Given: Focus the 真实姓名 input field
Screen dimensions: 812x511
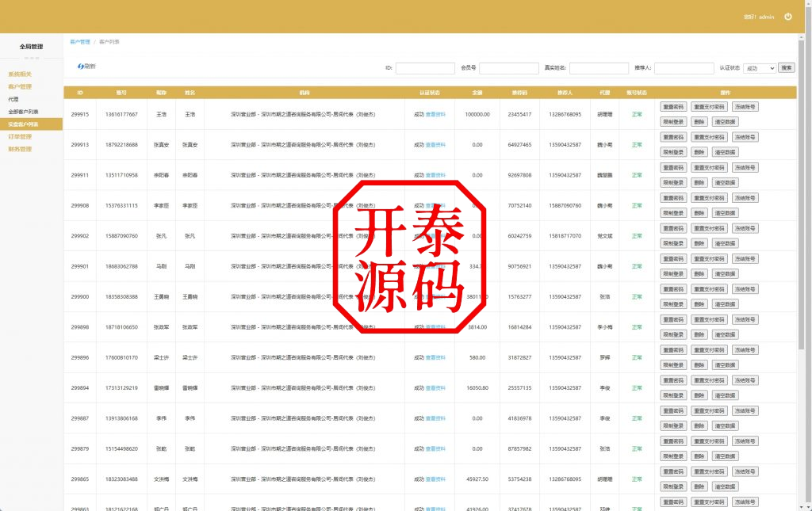Looking at the screenshot, I should pyautogui.click(x=599, y=68).
